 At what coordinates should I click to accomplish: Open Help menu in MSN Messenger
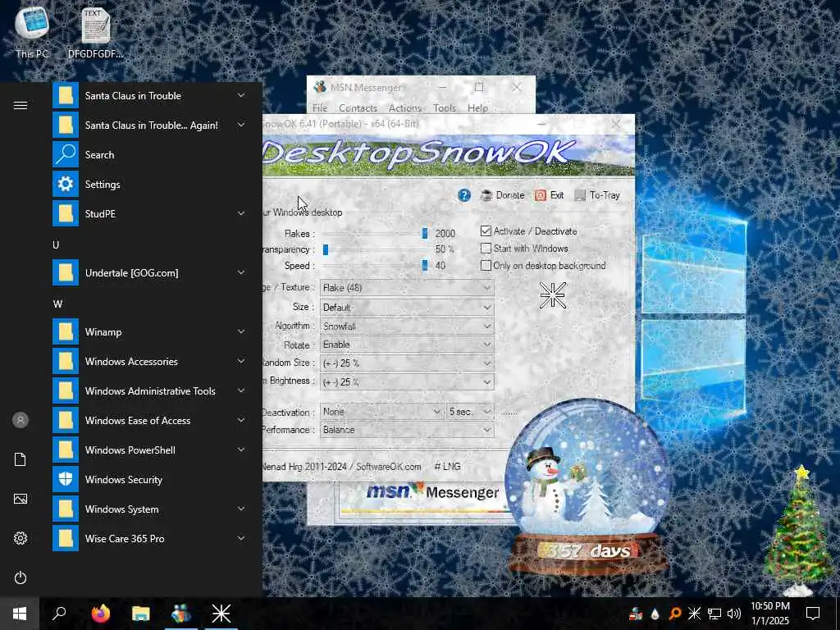click(477, 107)
